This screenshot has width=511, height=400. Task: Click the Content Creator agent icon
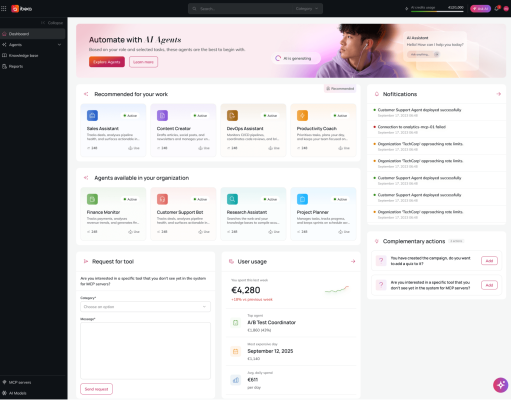(x=162, y=115)
